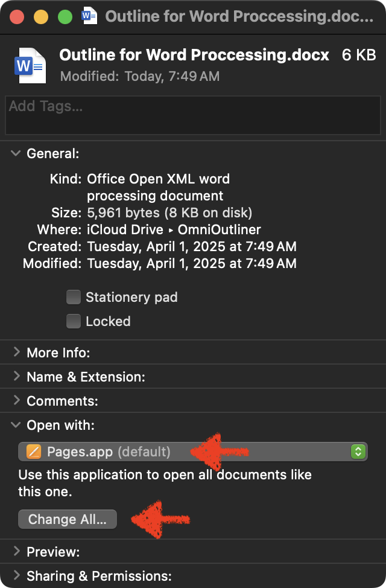Collapse the Open with section
The height and width of the screenshot is (588, 386).
click(16, 425)
